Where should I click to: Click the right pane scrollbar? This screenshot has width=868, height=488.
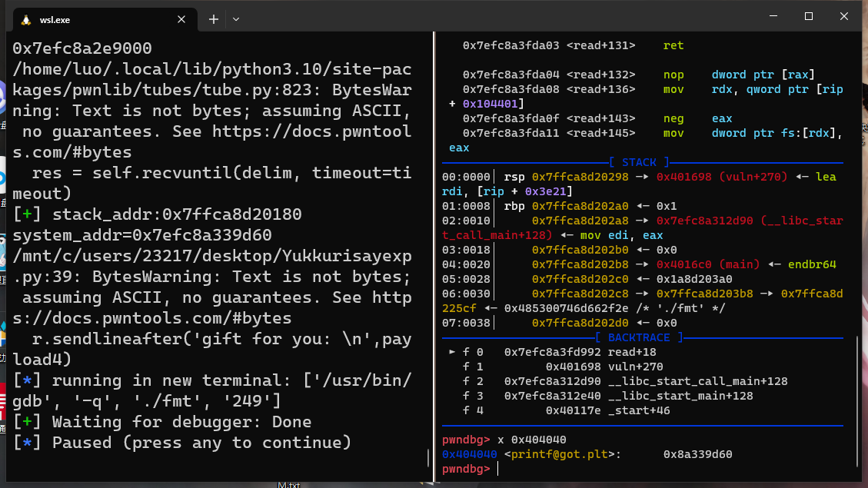(857, 401)
